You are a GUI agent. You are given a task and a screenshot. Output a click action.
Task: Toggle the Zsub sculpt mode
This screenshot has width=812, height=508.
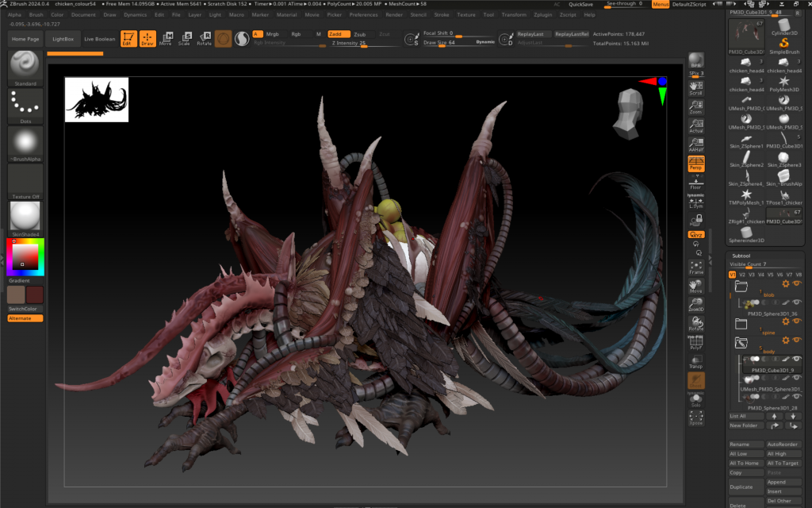[360, 34]
